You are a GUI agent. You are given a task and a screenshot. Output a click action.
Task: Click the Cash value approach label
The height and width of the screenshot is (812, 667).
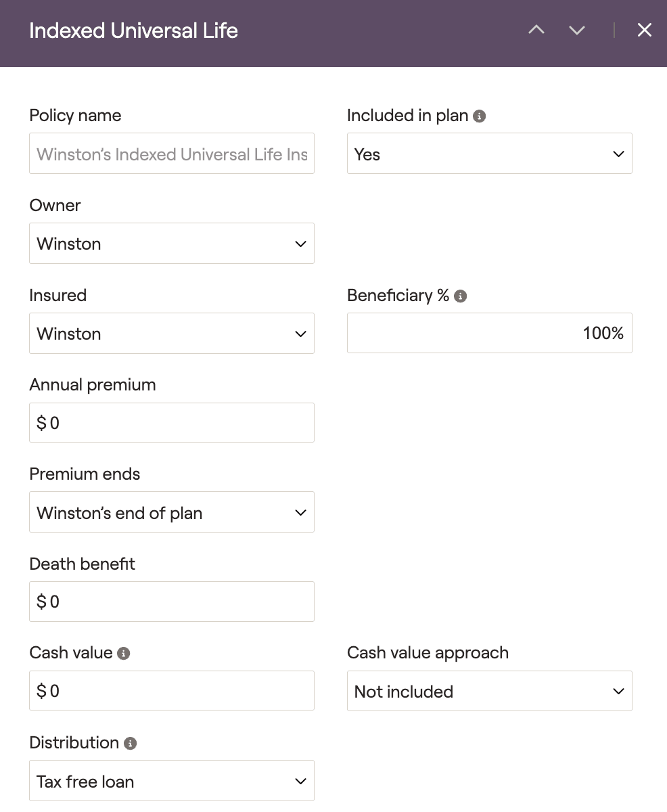click(428, 653)
